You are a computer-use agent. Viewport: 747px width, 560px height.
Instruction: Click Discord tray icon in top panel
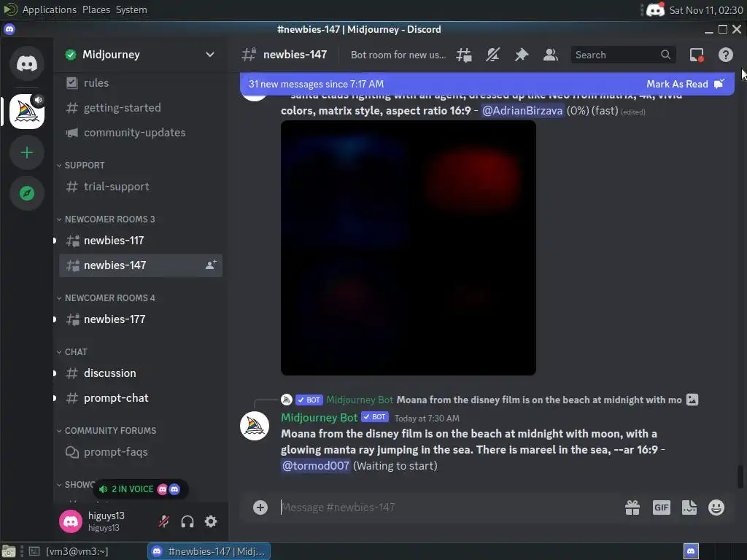(x=656, y=9)
